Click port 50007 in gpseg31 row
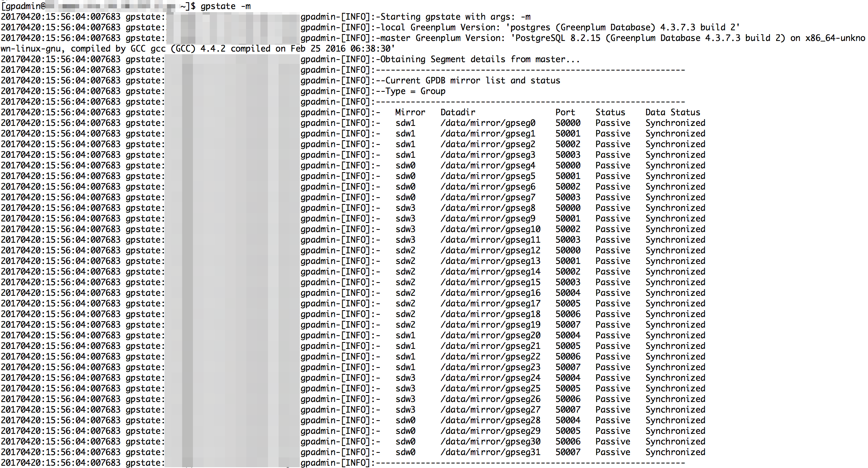This screenshot has height=468, width=868. (568, 452)
